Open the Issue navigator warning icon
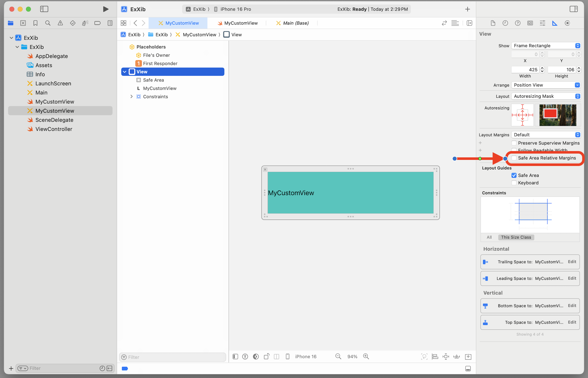Image resolution: width=588 pixels, height=378 pixels. coord(60,23)
